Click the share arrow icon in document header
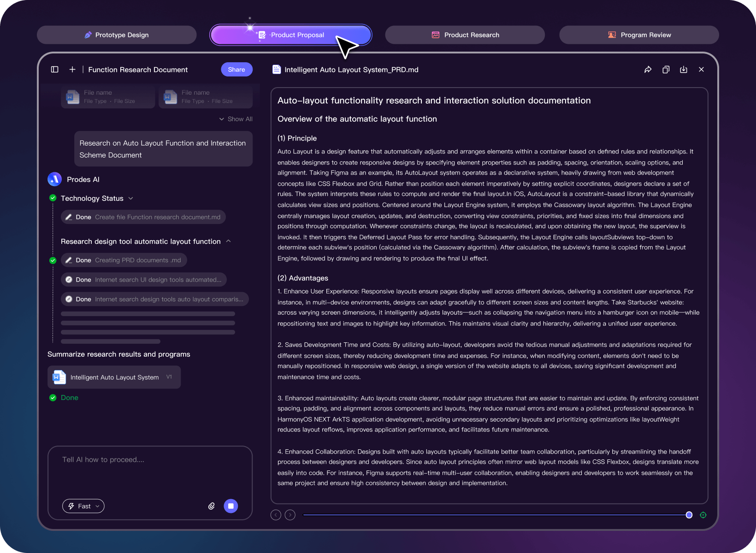The width and height of the screenshot is (756, 553). coord(648,70)
